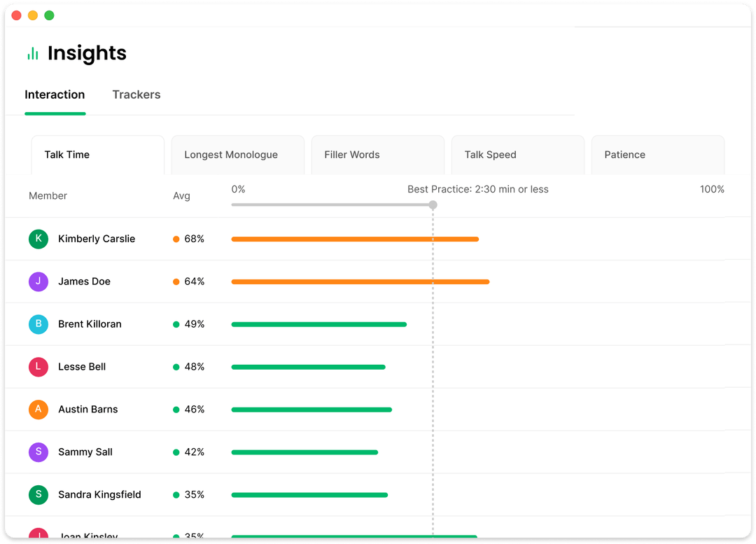The image size is (756, 544).
Task: Open the Longest Monologue metric tab
Action: [x=238, y=155]
